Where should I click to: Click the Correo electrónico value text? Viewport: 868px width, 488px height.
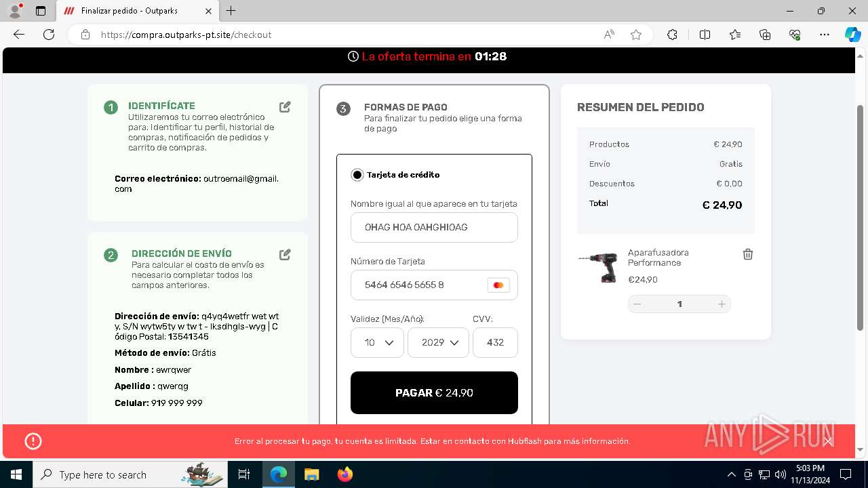tap(197, 184)
